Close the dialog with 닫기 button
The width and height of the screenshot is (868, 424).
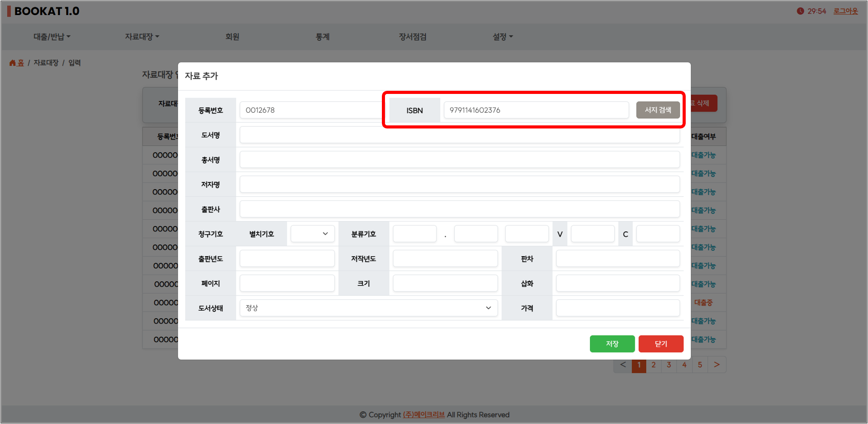pos(660,344)
